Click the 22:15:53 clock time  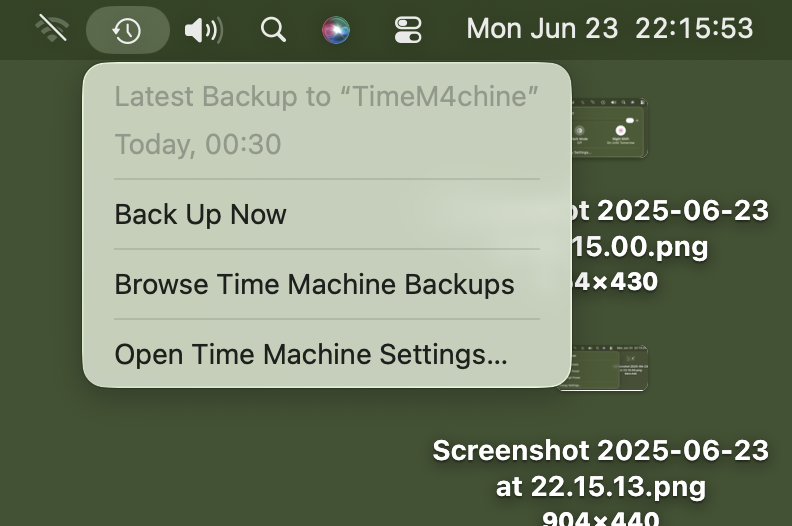pos(694,29)
